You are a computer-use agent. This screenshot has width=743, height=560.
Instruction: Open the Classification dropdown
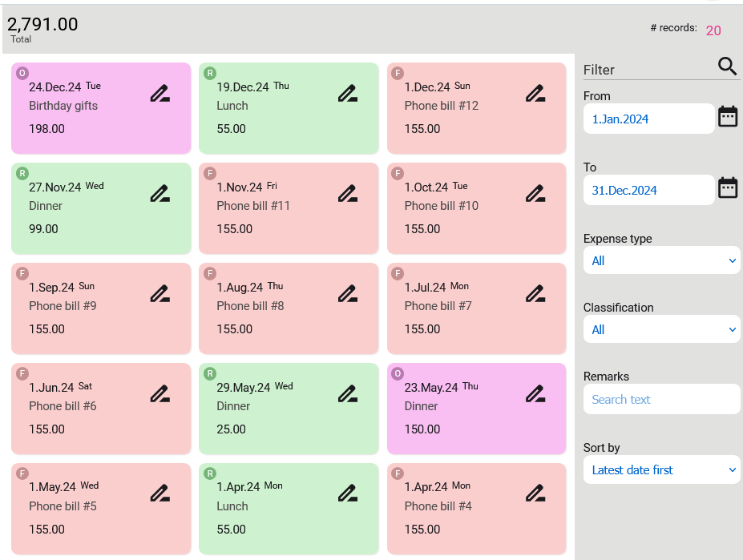click(x=661, y=329)
